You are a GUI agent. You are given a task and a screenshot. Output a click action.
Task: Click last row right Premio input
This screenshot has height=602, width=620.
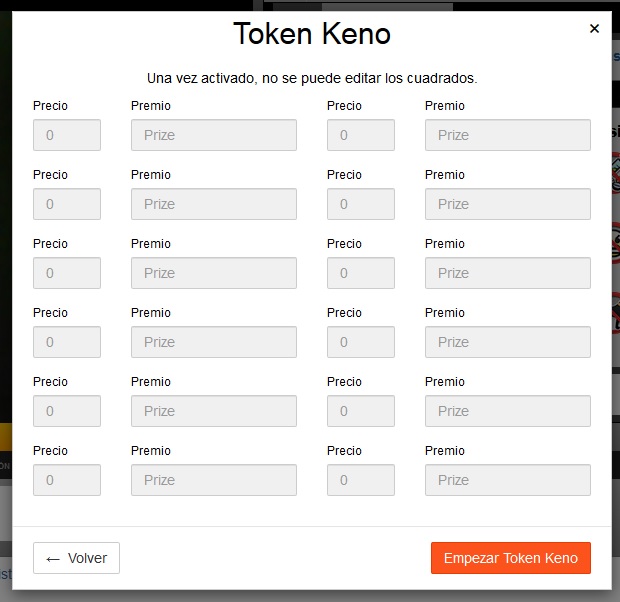[507, 480]
